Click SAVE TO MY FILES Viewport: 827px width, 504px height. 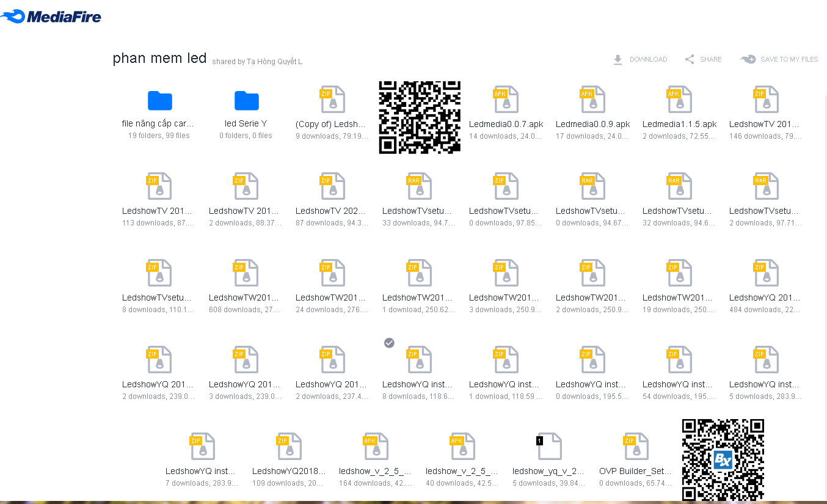[x=779, y=59]
